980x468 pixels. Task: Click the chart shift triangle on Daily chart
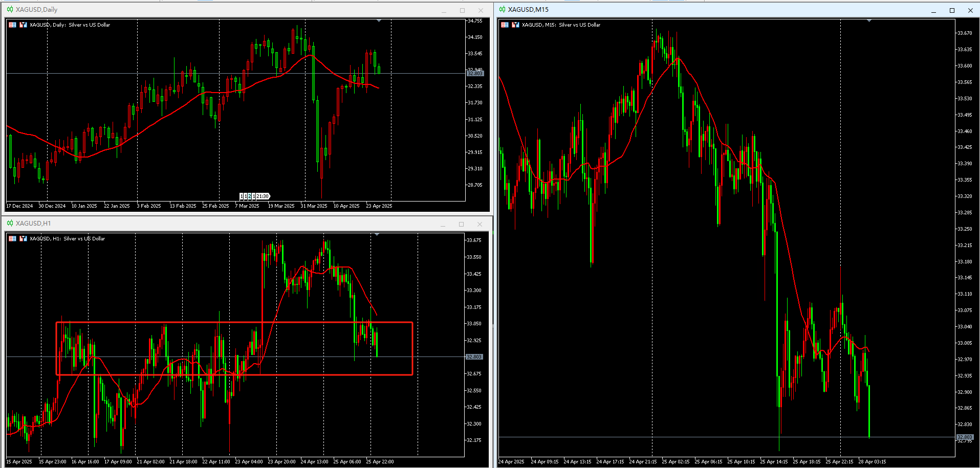379,20
